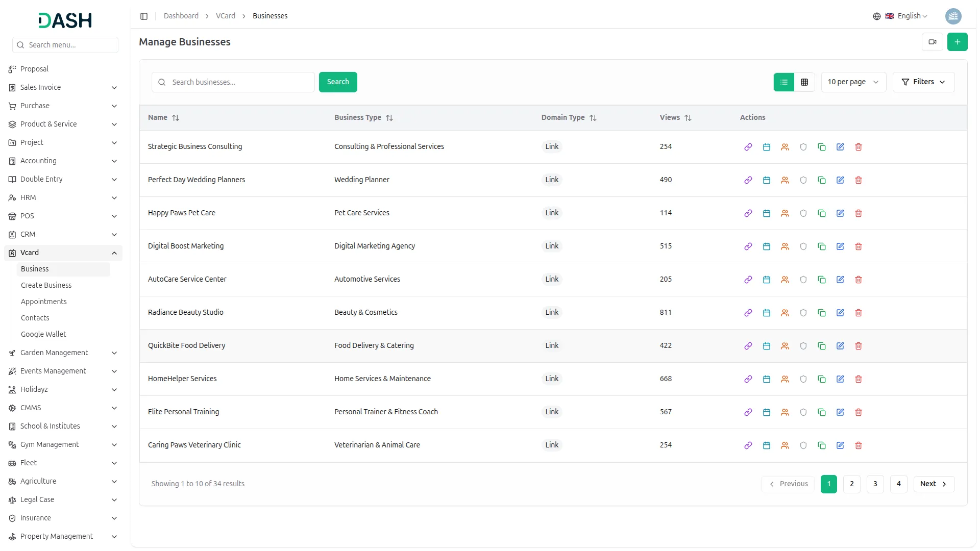Screen dimensions: 980x551
Task: Click shield icon for Digital Boost Marketing
Action: click(x=803, y=246)
